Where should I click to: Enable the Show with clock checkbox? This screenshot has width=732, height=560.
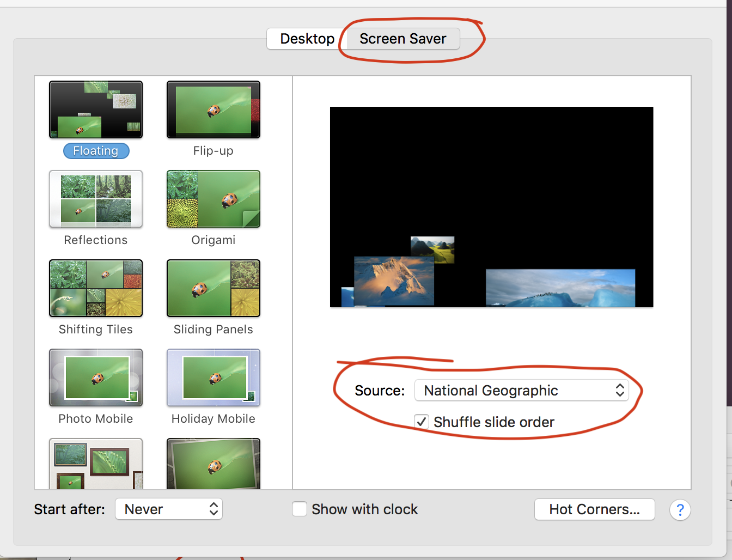pos(300,509)
